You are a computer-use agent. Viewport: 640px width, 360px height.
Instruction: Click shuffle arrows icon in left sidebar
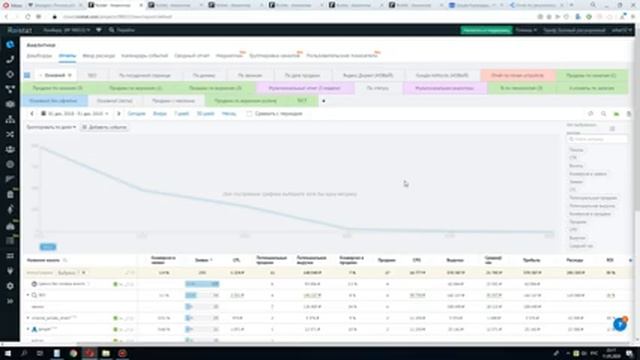pos(10,134)
